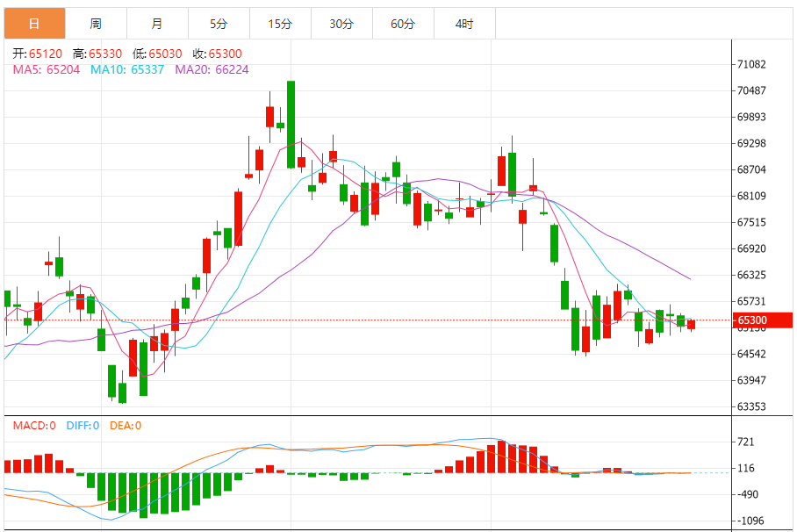
Task: Click the 71082 price axis label
Action: click(751, 64)
